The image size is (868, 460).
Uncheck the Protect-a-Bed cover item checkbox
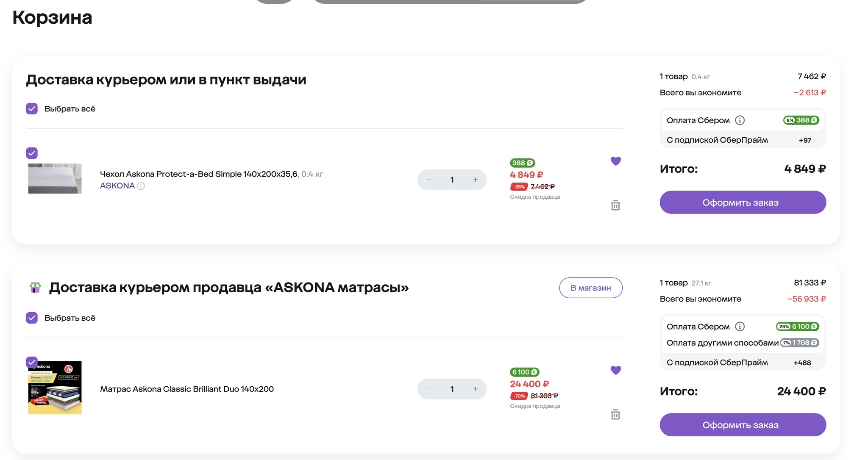[x=32, y=153]
